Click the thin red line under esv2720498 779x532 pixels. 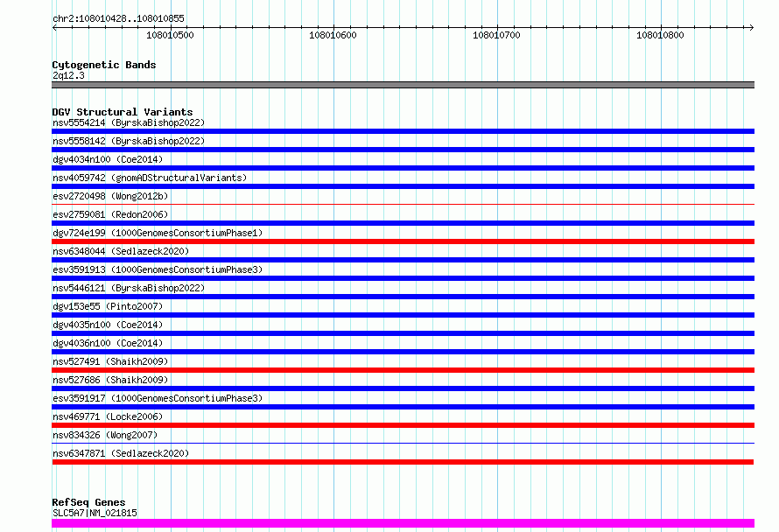point(403,204)
